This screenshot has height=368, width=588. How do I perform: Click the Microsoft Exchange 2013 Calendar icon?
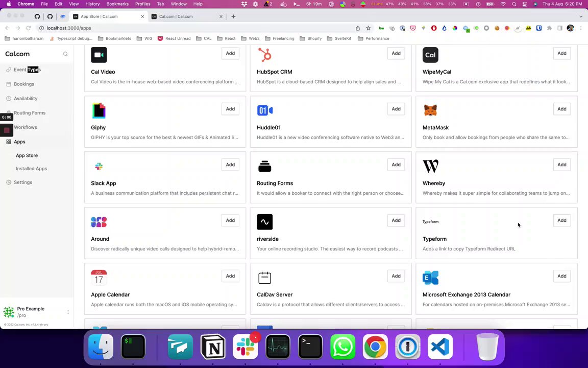click(430, 278)
